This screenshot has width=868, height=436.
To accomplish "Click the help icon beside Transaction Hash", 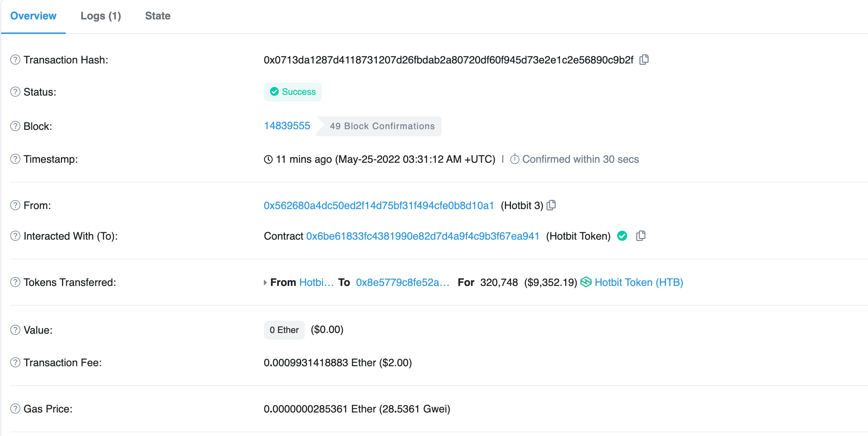I will click(x=15, y=60).
